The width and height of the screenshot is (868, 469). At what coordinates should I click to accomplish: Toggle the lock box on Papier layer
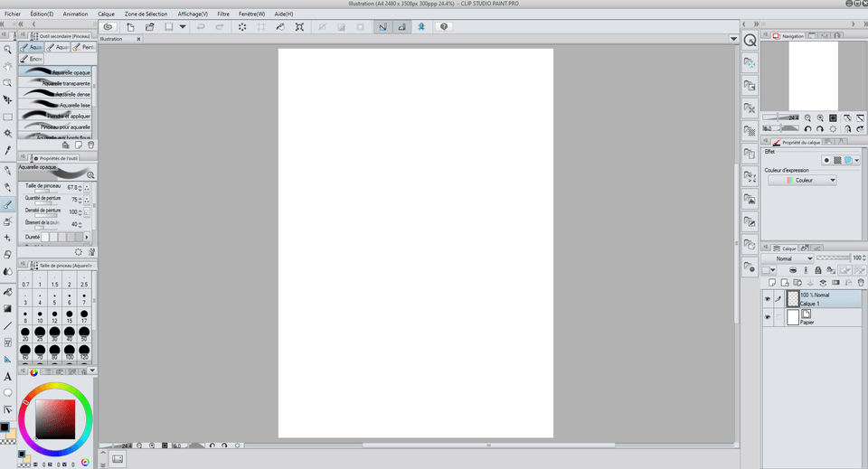point(778,317)
